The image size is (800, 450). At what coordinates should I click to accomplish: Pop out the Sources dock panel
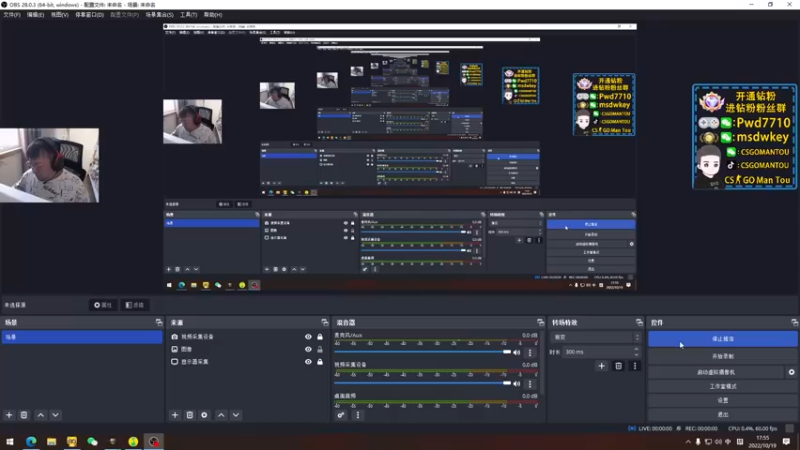[x=324, y=322]
